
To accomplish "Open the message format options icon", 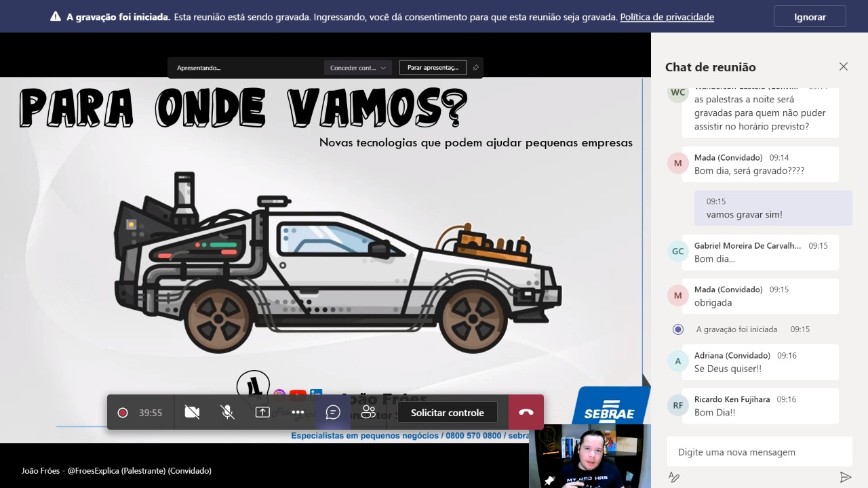I will (674, 477).
